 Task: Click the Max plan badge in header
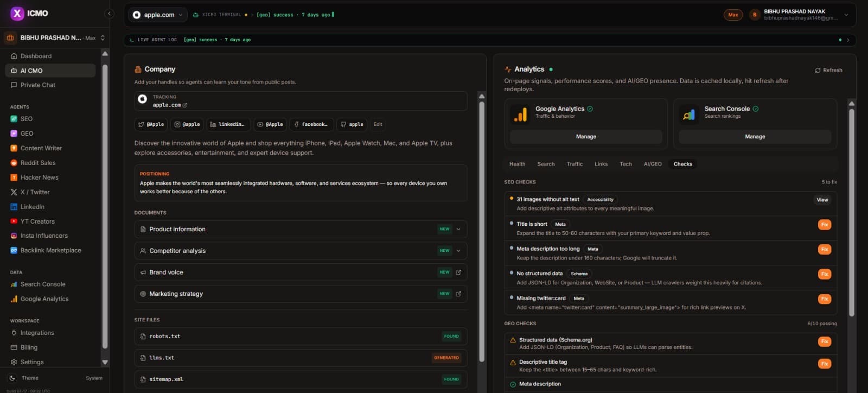(x=733, y=15)
